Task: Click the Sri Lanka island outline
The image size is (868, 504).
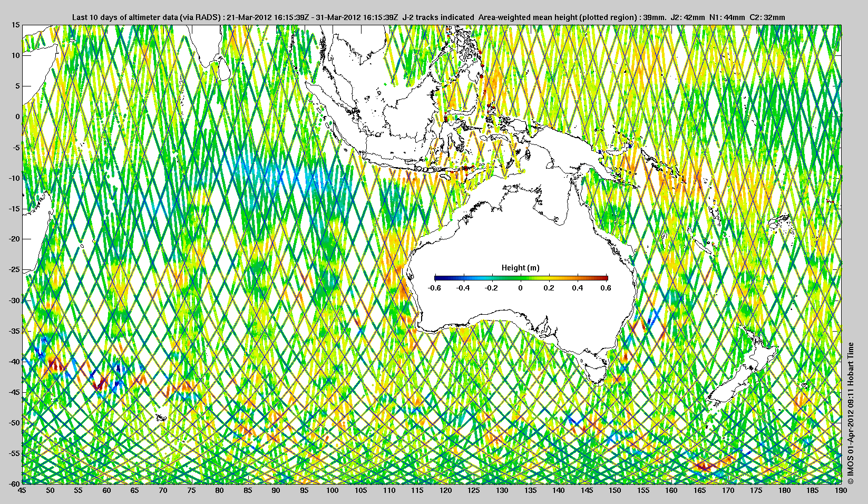Action: coord(225,70)
